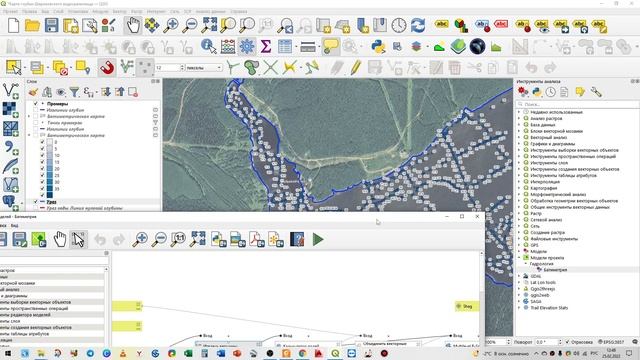Open the Python console
Screen dimensions: 640x360
379,46
